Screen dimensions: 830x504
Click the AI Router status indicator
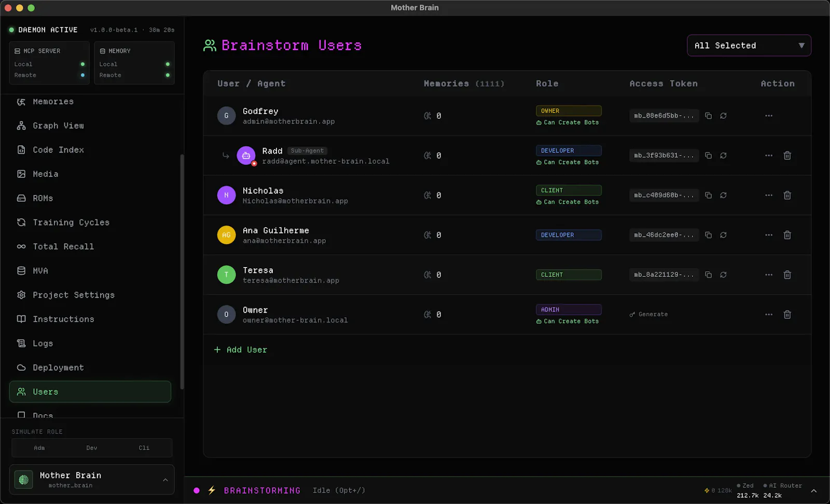tap(782, 491)
